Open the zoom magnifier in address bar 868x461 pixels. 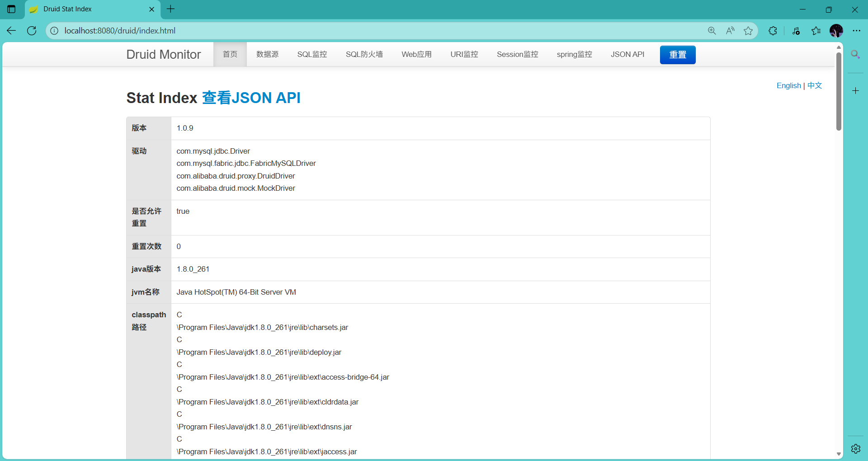point(712,31)
